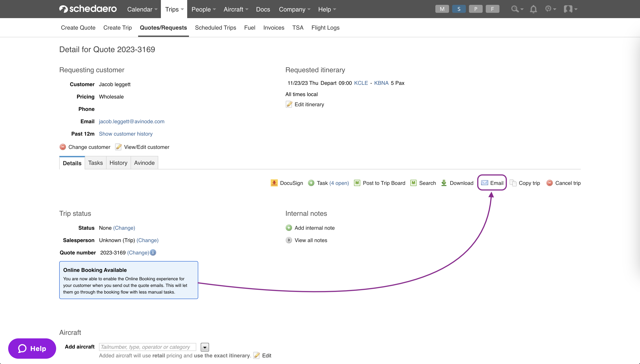Click the notifications bell icon
This screenshot has height=364, width=640.
pyautogui.click(x=533, y=9)
